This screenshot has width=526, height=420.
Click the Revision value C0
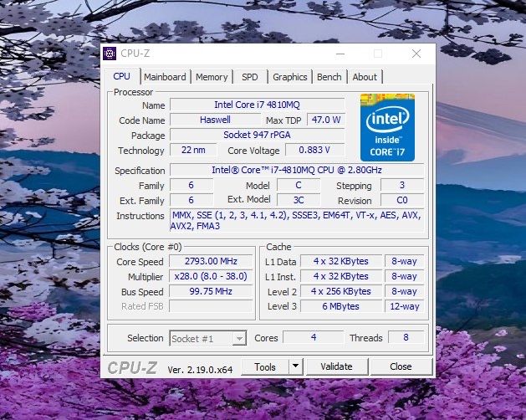click(x=402, y=201)
